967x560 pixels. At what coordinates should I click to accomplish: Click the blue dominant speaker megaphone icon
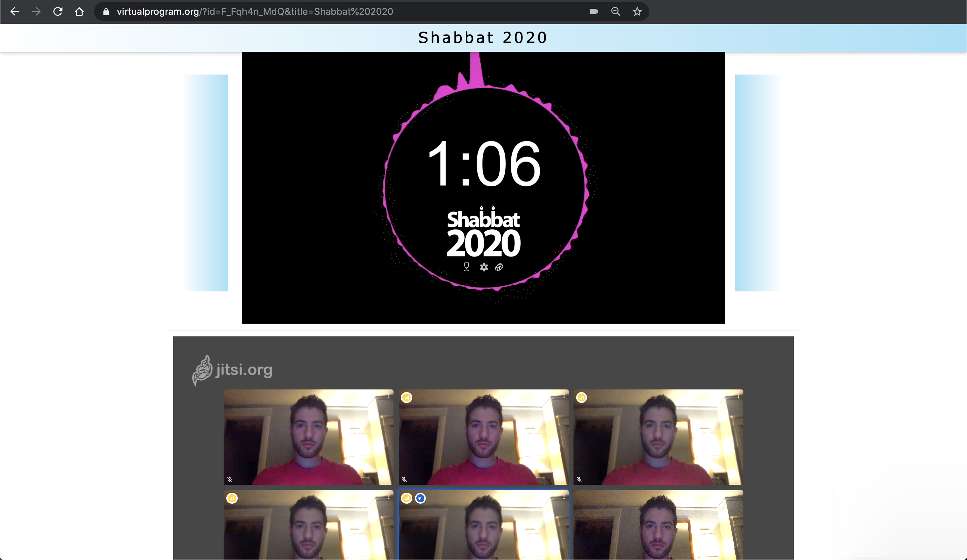tap(421, 498)
